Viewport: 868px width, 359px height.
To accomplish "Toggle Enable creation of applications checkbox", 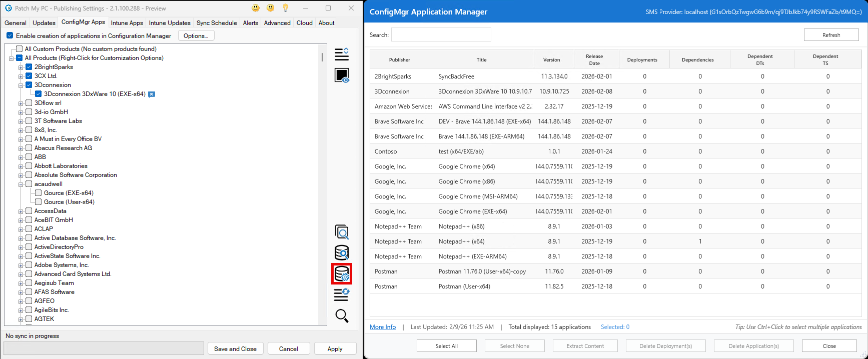I will pos(10,35).
